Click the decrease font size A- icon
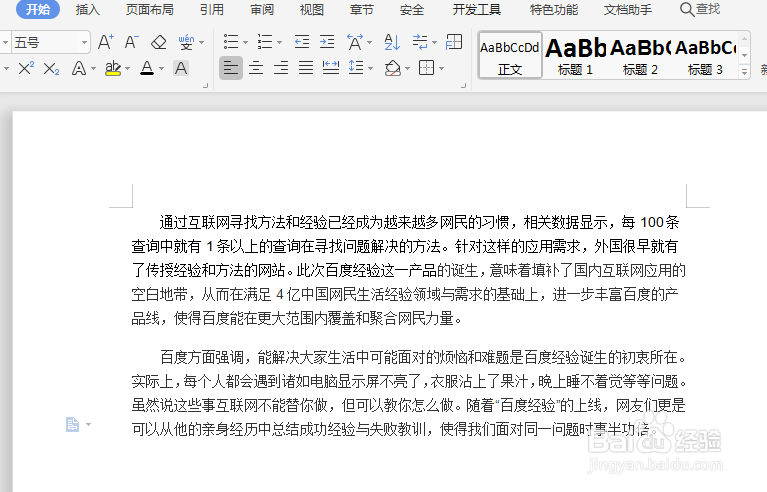The image size is (767, 492). pos(132,42)
